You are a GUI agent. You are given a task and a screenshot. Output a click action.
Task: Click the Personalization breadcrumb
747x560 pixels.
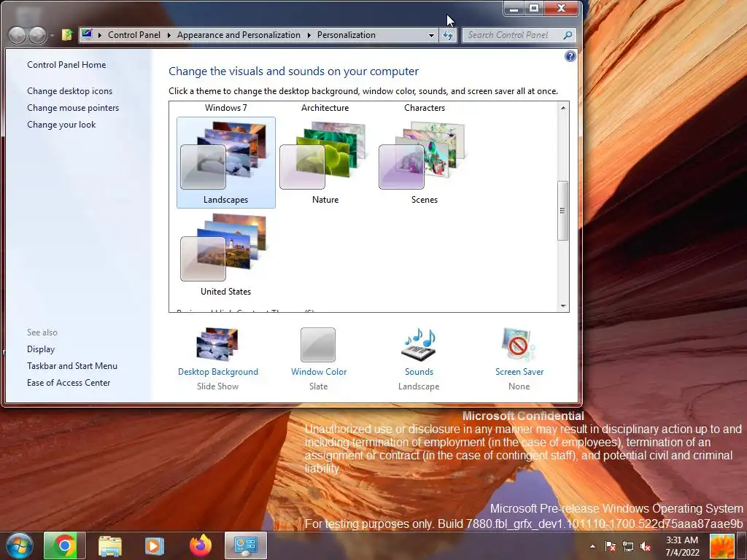(347, 35)
